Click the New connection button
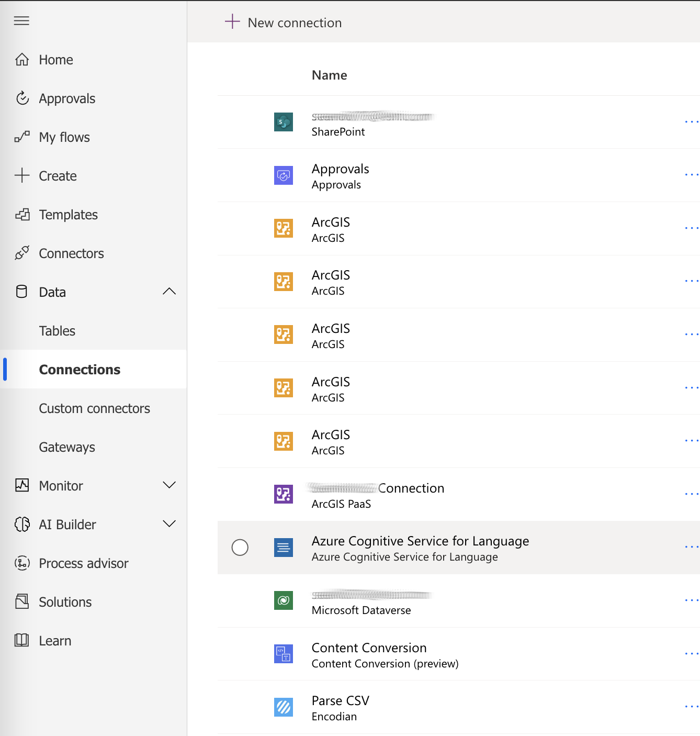The width and height of the screenshot is (700, 736). (x=284, y=23)
